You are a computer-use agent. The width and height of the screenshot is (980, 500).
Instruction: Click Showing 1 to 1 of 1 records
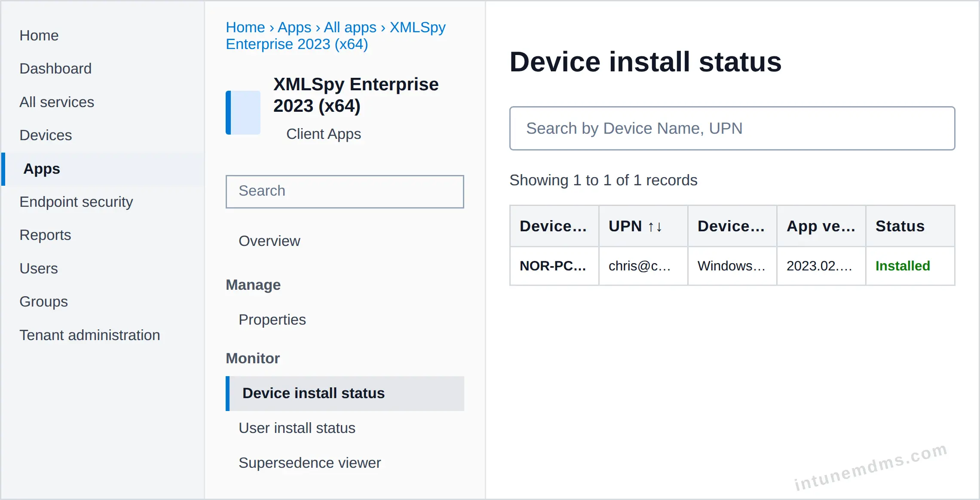[603, 180]
